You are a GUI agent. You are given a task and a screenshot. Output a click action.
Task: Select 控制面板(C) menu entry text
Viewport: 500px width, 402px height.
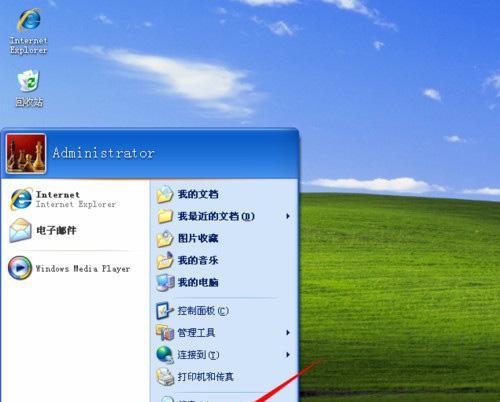coord(203,311)
